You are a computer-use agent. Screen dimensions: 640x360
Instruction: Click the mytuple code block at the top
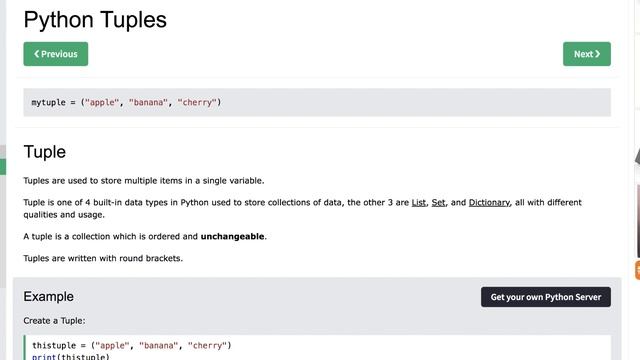coord(317,102)
